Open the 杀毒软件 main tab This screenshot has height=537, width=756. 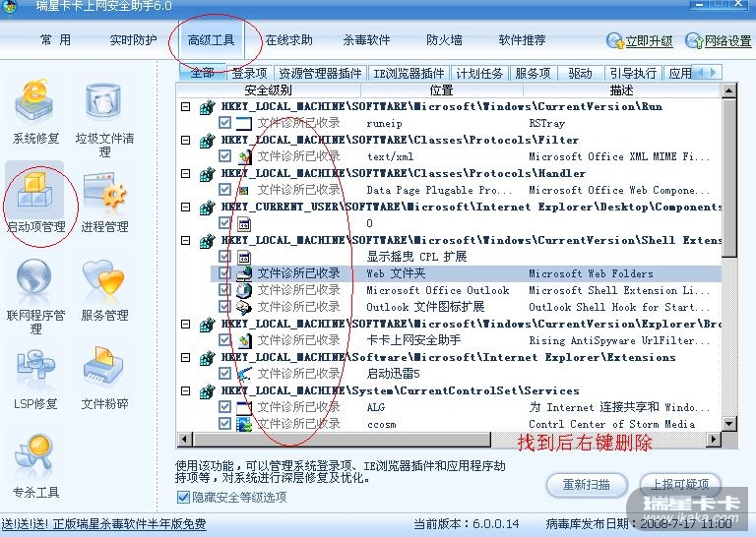(x=366, y=40)
